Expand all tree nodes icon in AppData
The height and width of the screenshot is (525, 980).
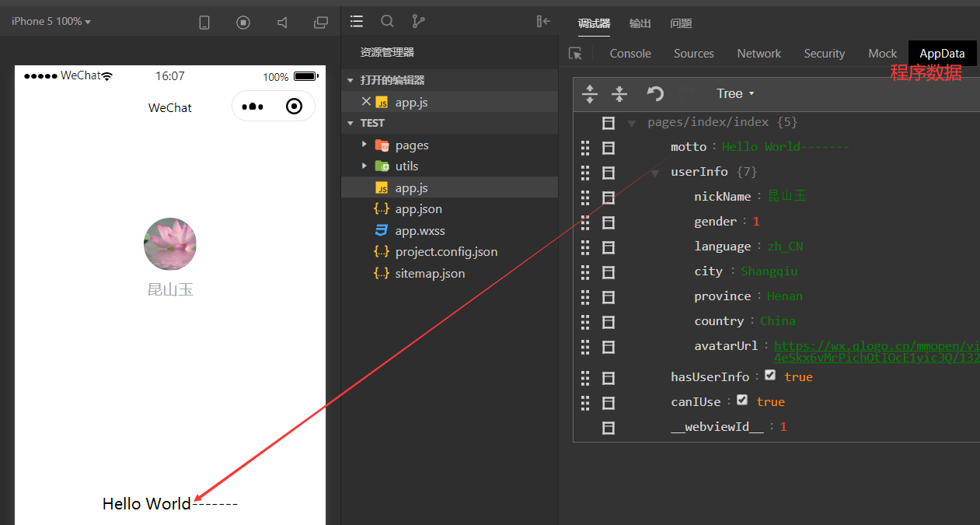(x=590, y=94)
